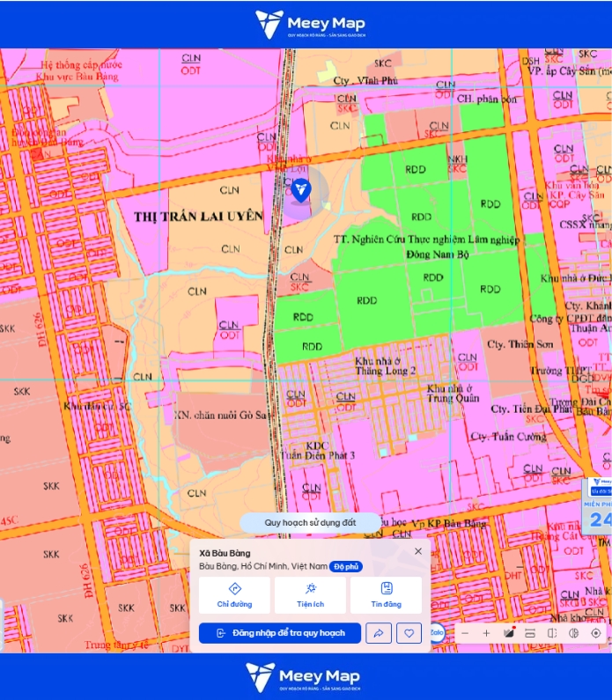Click the blue location marker pin
The image size is (612, 700).
pos(301,190)
